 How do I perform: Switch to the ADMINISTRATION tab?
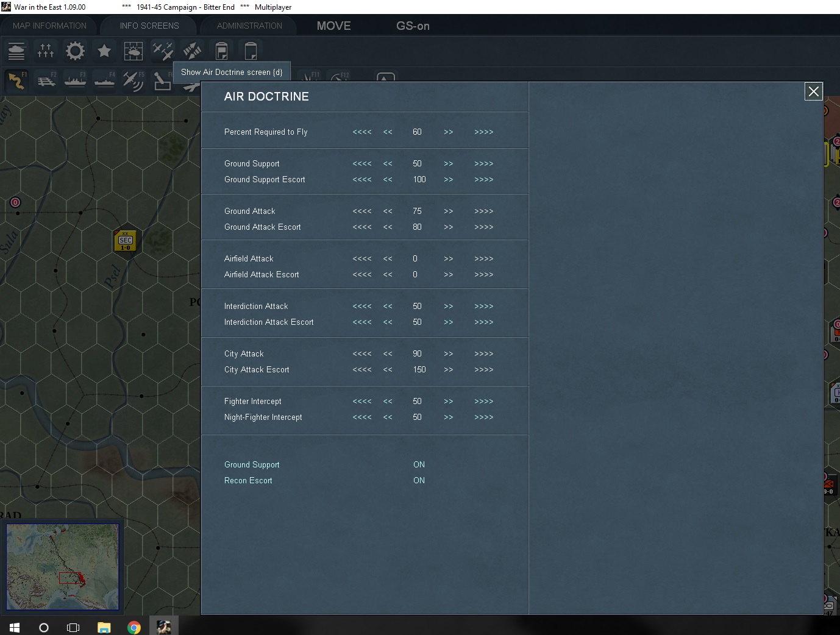click(x=249, y=26)
